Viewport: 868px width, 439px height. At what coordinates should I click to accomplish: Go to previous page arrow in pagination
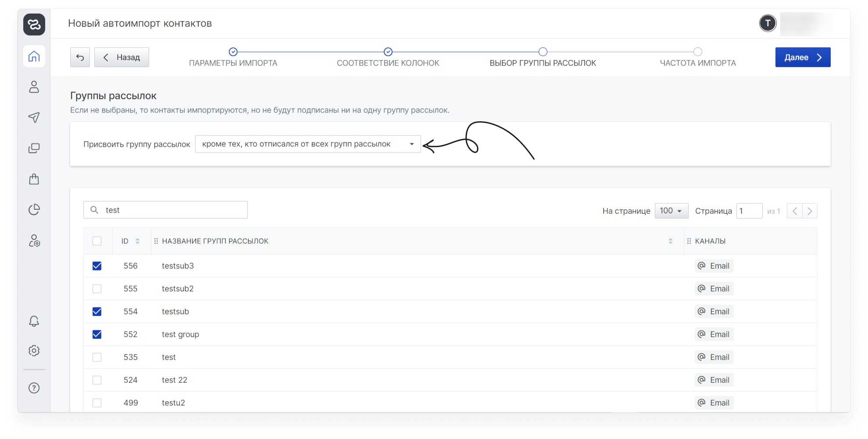(794, 211)
